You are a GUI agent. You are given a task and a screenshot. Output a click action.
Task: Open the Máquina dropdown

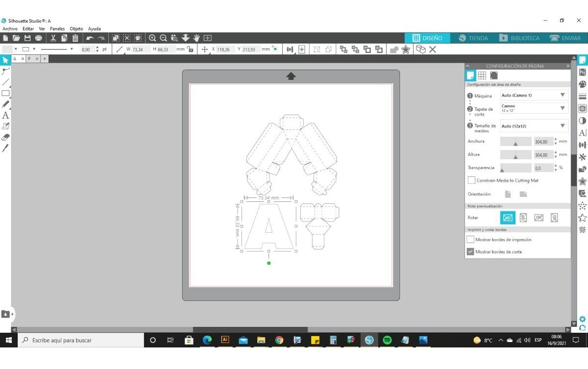tap(534, 95)
